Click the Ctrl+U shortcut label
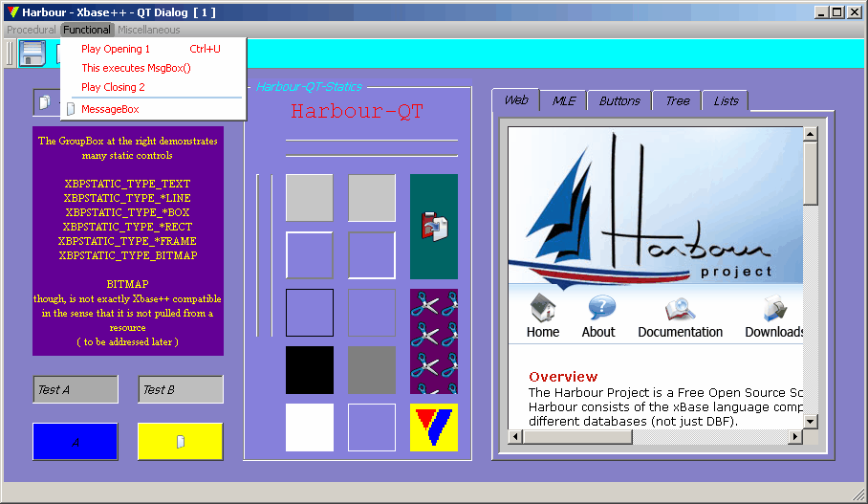This screenshot has width=868, height=504. tap(205, 49)
